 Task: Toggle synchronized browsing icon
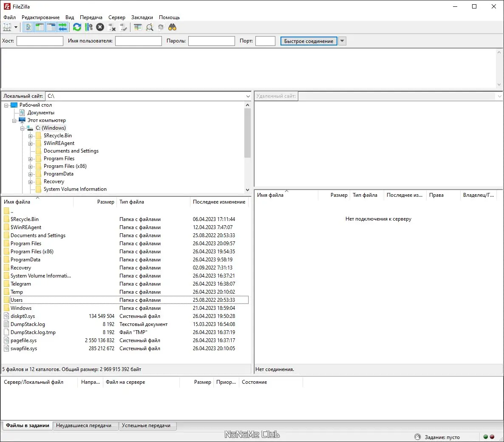tap(161, 27)
